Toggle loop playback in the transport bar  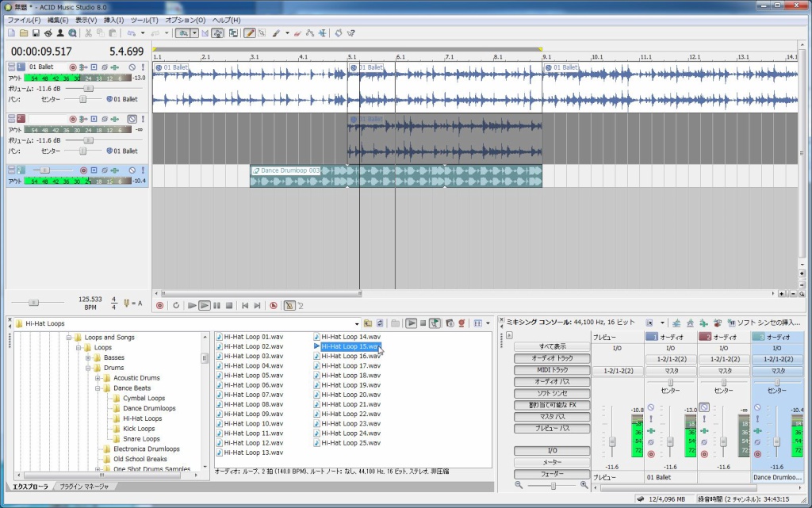pyautogui.click(x=176, y=306)
